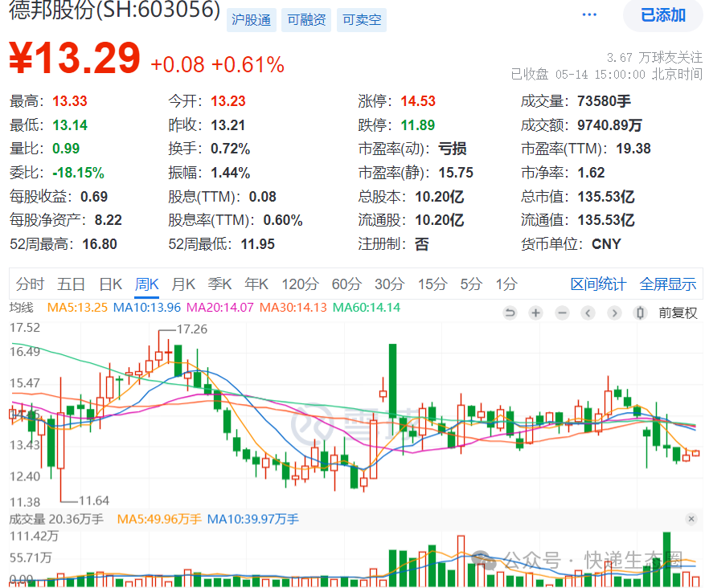
Task: Click the chart reset undo arrow icon
Action: [x=510, y=312]
